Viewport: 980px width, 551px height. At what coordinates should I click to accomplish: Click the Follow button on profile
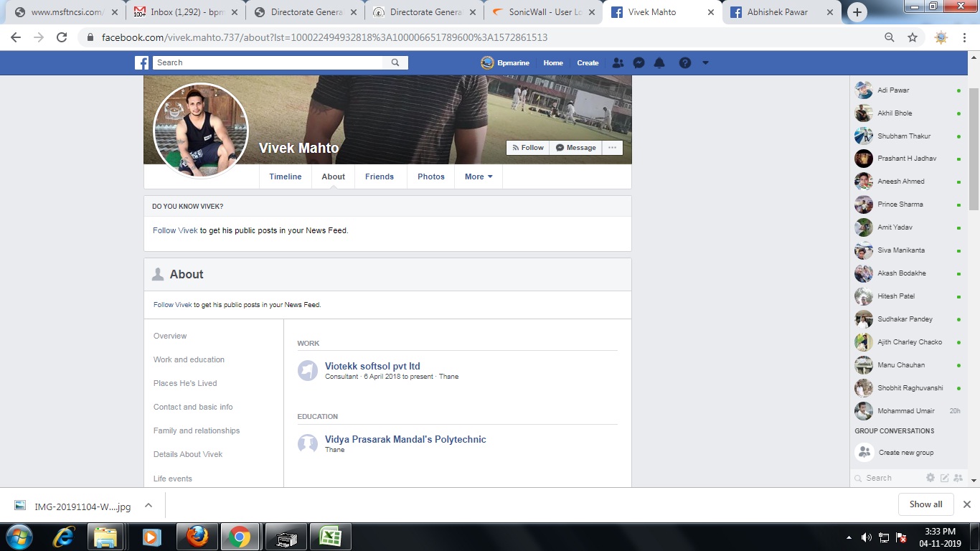coord(528,148)
